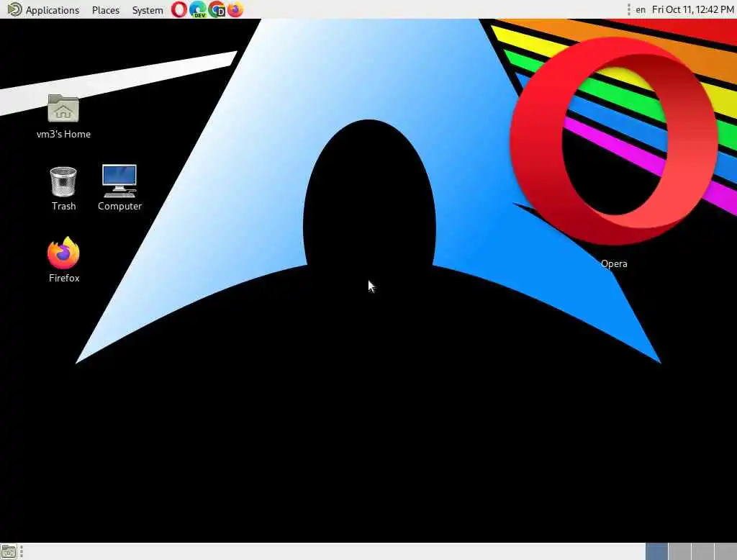
Task: Launch Edge Dev from the top panel
Action: click(x=198, y=9)
